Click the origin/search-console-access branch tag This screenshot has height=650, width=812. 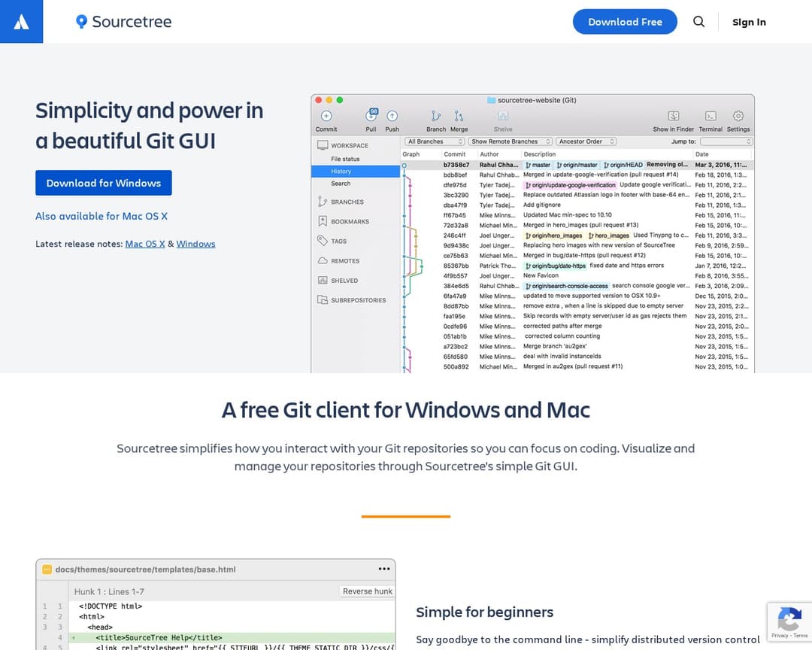(567, 286)
